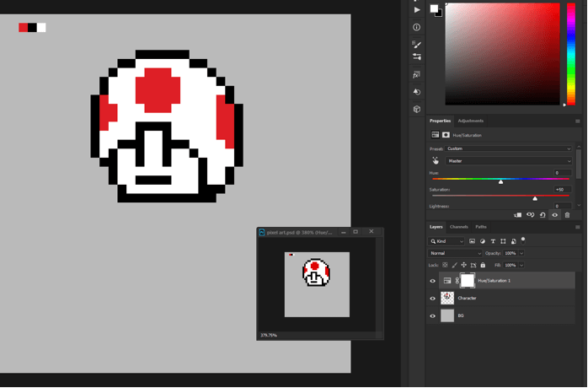The image size is (588, 388).
Task: Select the Layers tab
Action: pos(436,227)
